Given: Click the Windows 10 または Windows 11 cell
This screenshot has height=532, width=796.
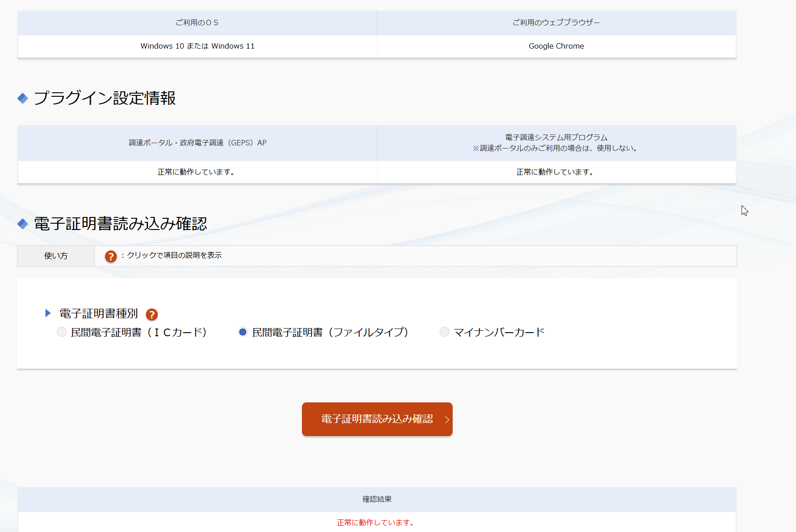Looking at the screenshot, I should click(x=197, y=46).
